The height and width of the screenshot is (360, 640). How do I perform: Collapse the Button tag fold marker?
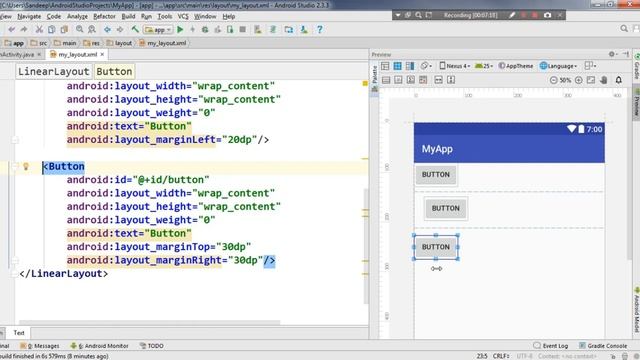(15, 166)
